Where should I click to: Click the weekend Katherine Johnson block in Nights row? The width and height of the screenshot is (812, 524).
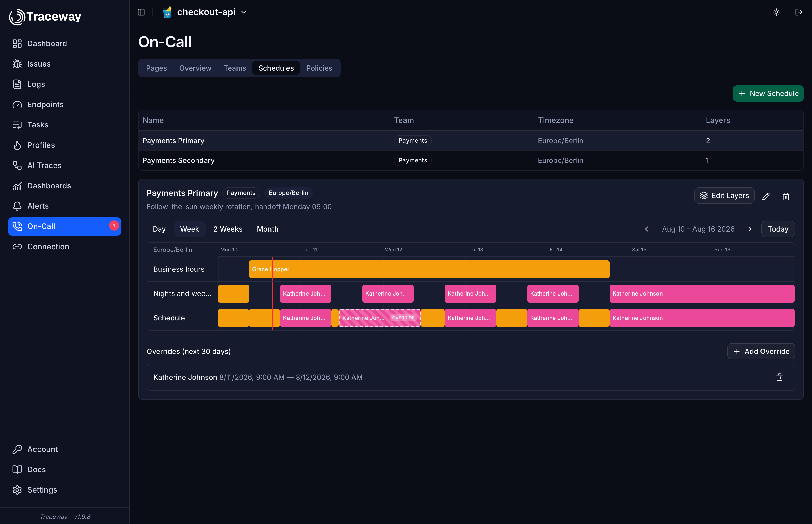[702, 294]
